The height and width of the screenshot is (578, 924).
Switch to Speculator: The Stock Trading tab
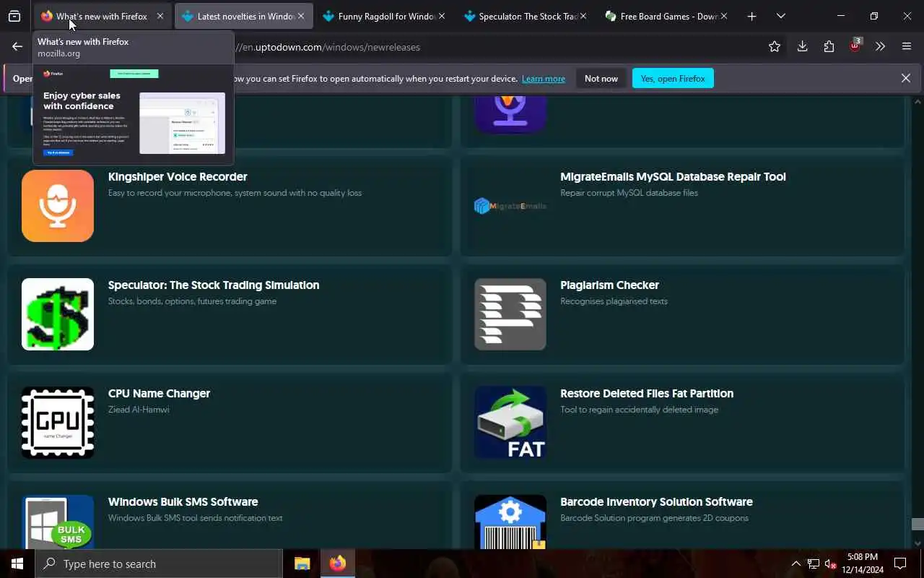coord(526,16)
